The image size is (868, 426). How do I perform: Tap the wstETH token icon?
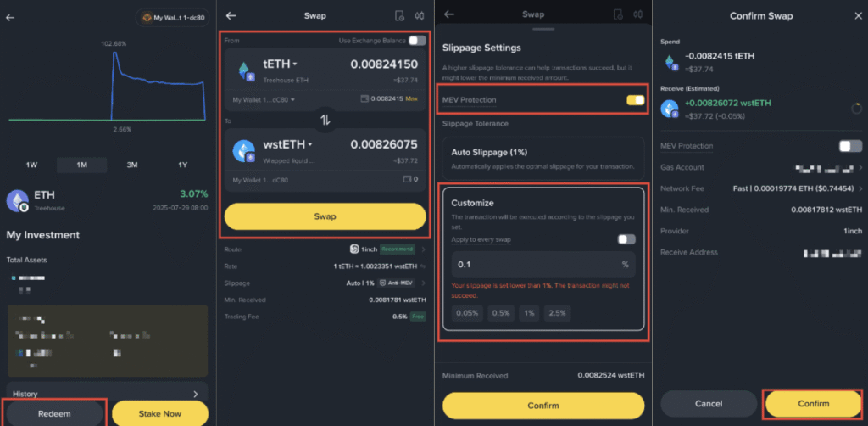[244, 151]
